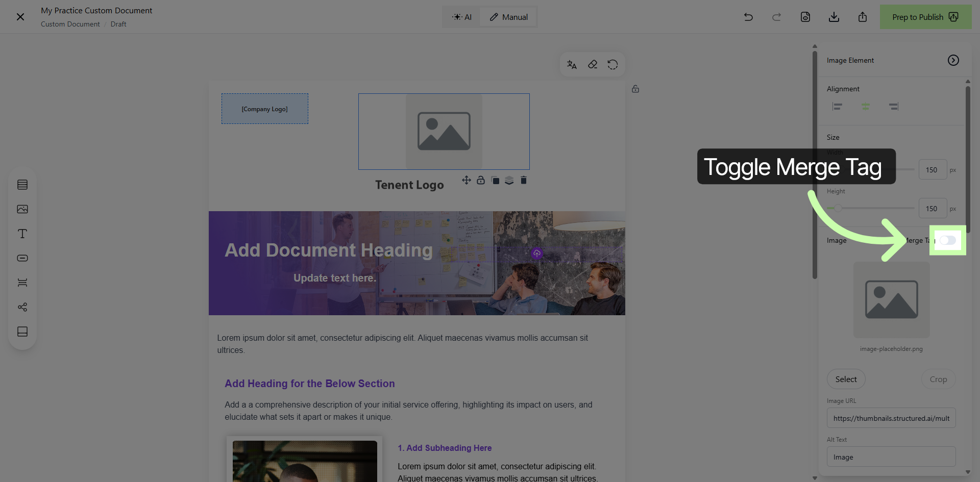
Task: Delete the selected image element
Action: tap(524, 180)
